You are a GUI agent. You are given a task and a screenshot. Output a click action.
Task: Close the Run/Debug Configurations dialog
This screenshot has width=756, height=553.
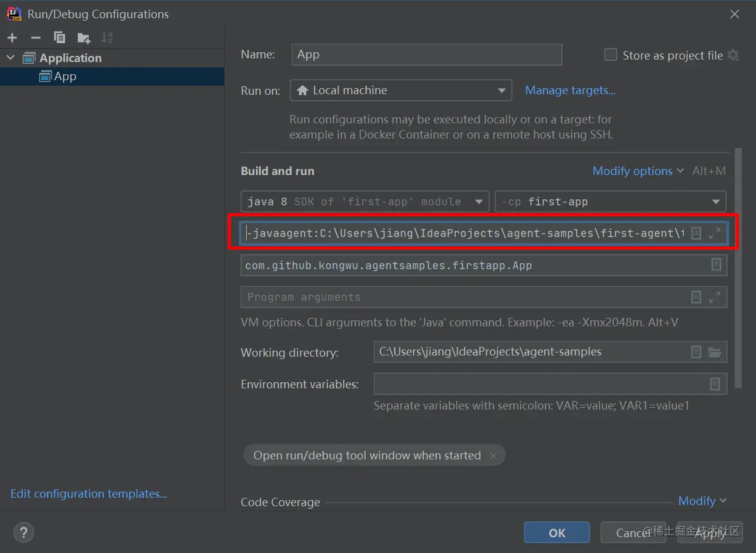pos(735,14)
